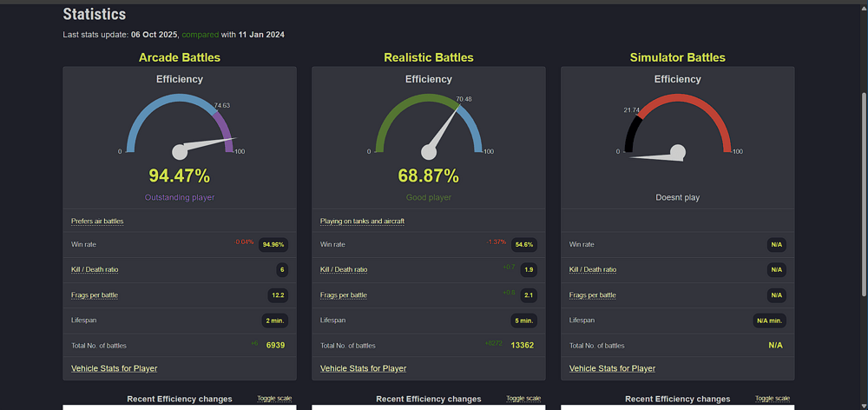Click Arcade 'Kill / Death ratio' label
Viewport: 868px width, 410px height.
point(95,270)
